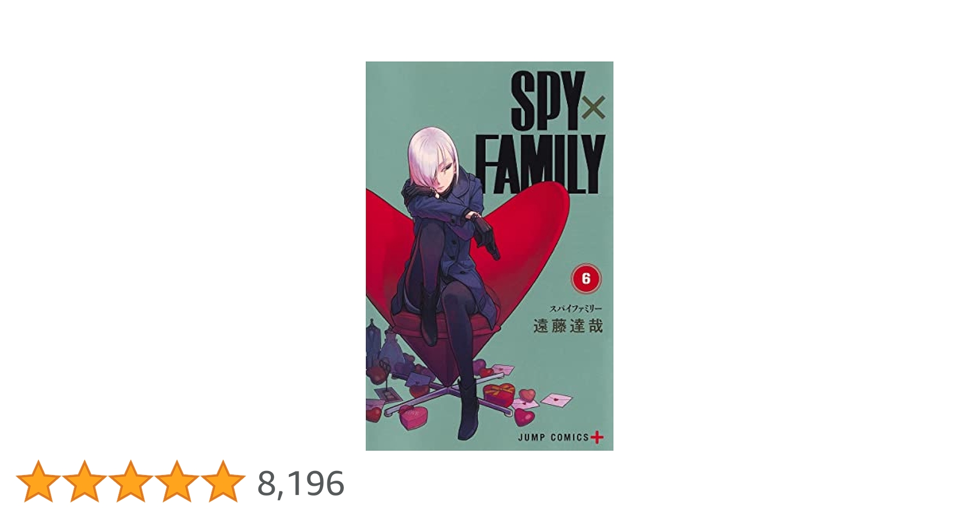Click the gray X symbol next to SPY
The height and width of the screenshot is (513, 980).
pyautogui.click(x=594, y=108)
